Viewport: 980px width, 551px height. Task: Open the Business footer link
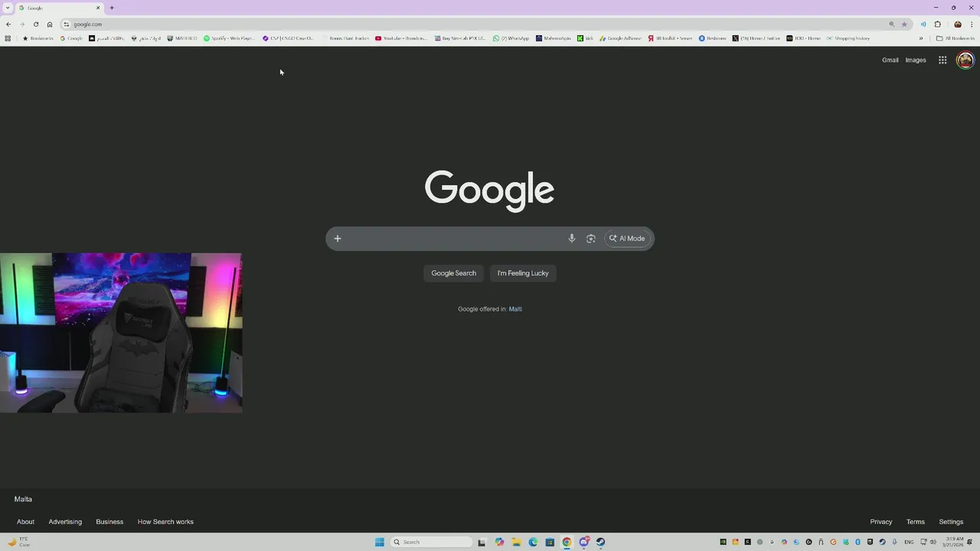(x=109, y=522)
